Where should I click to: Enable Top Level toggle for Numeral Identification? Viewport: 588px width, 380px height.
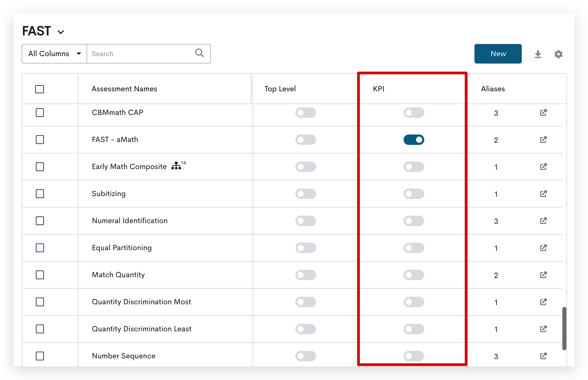pos(305,221)
